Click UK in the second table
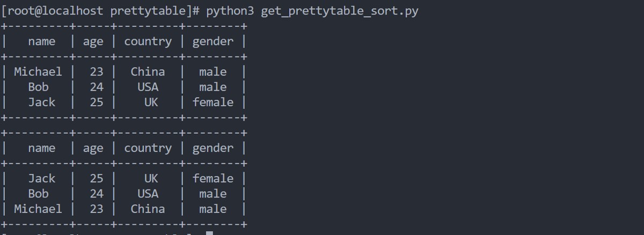Screen dimensions: 644x235 click(151, 178)
